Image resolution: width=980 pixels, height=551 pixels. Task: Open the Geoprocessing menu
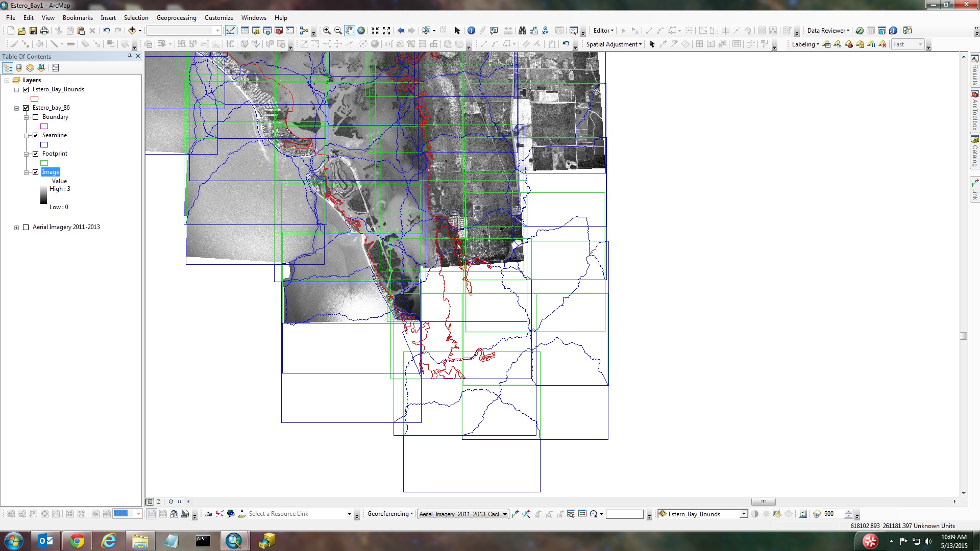coord(176,17)
